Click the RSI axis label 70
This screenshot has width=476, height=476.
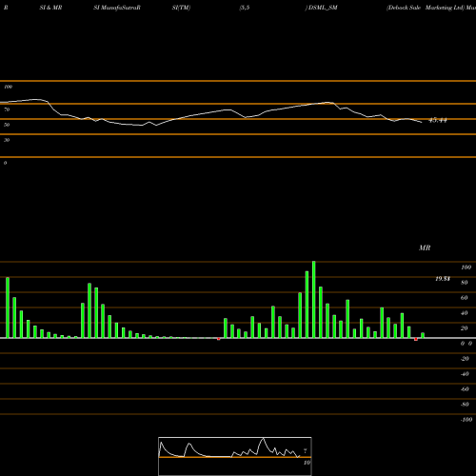point(7,109)
